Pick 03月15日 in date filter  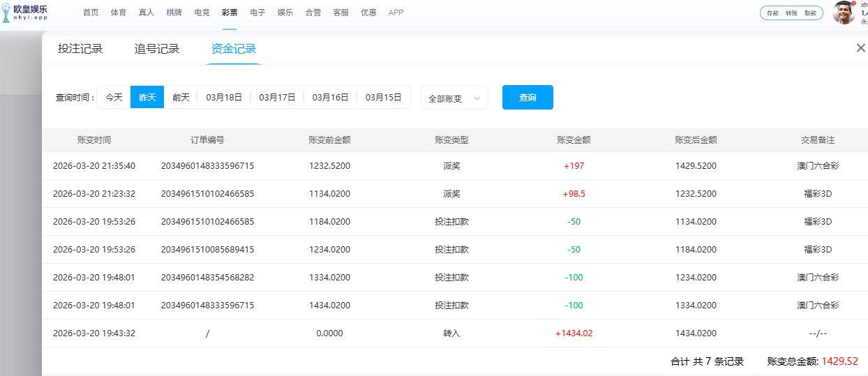click(x=383, y=98)
